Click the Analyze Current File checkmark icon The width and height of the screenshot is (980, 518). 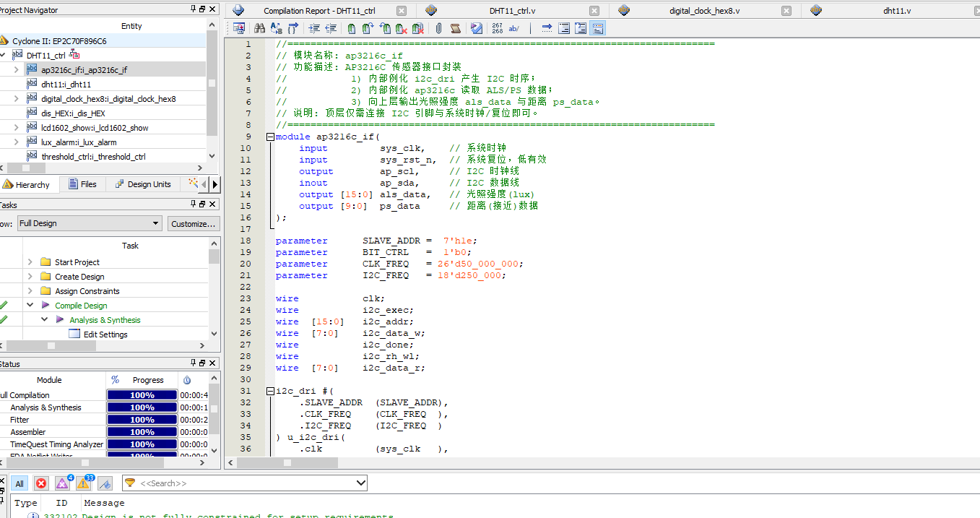[477, 28]
